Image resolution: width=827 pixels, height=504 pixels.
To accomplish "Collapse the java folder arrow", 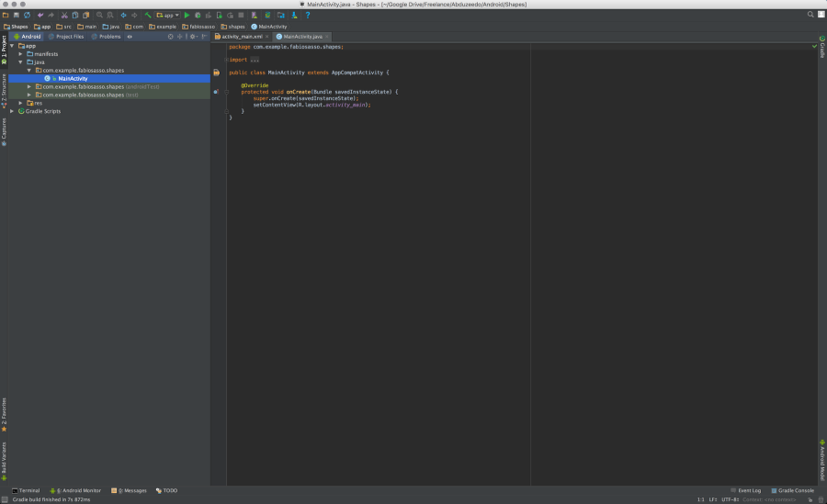I will coord(20,62).
